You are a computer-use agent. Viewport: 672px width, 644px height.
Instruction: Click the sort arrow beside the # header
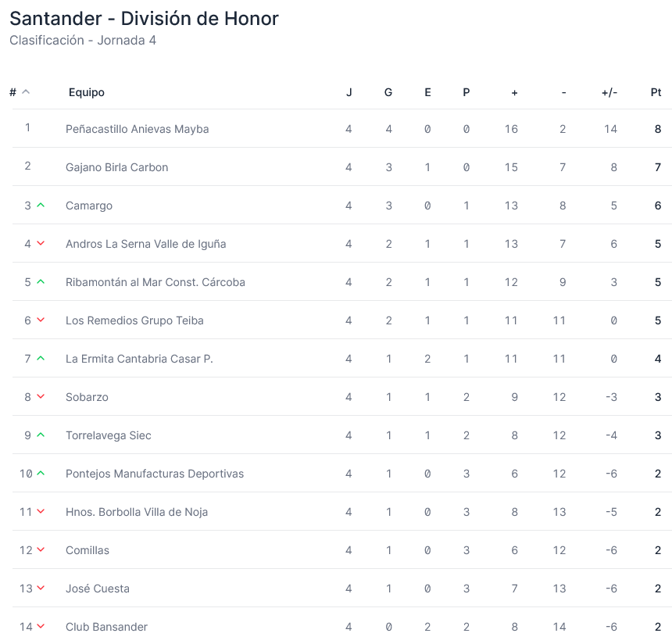point(26,92)
